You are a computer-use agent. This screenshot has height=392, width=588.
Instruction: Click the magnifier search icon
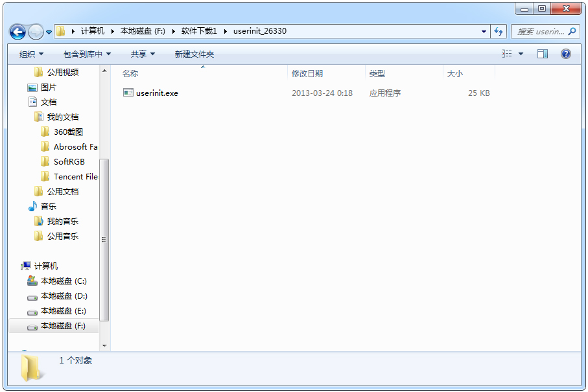click(572, 32)
